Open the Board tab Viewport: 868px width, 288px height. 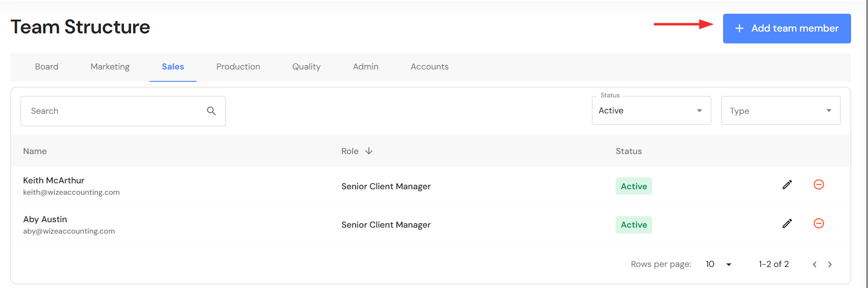tap(47, 67)
